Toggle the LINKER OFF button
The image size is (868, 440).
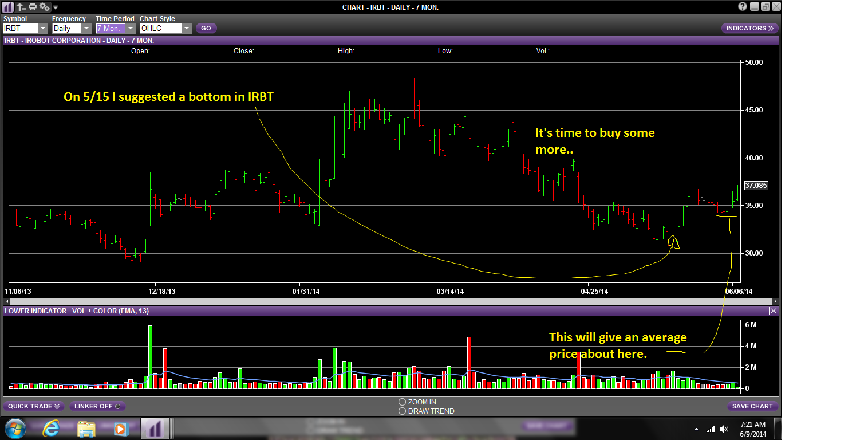[x=97, y=406]
